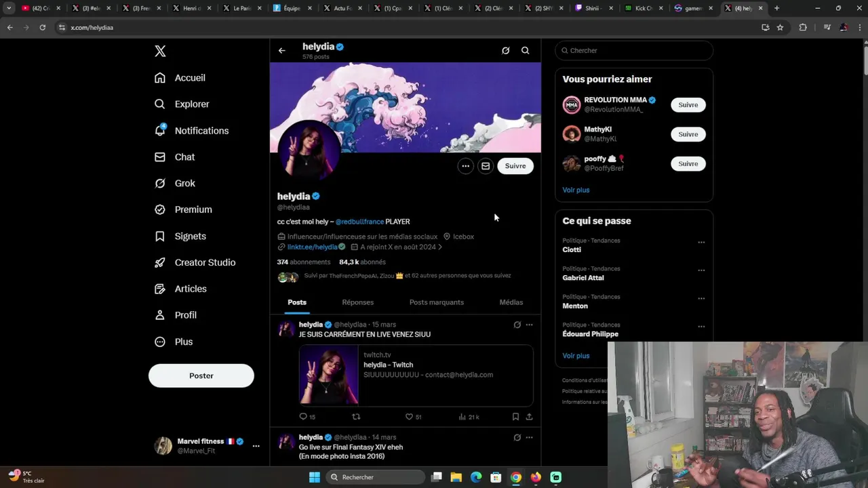The image size is (868, 488).
Task: Click message envelope icon on profile
Action: tap(486, 166)
